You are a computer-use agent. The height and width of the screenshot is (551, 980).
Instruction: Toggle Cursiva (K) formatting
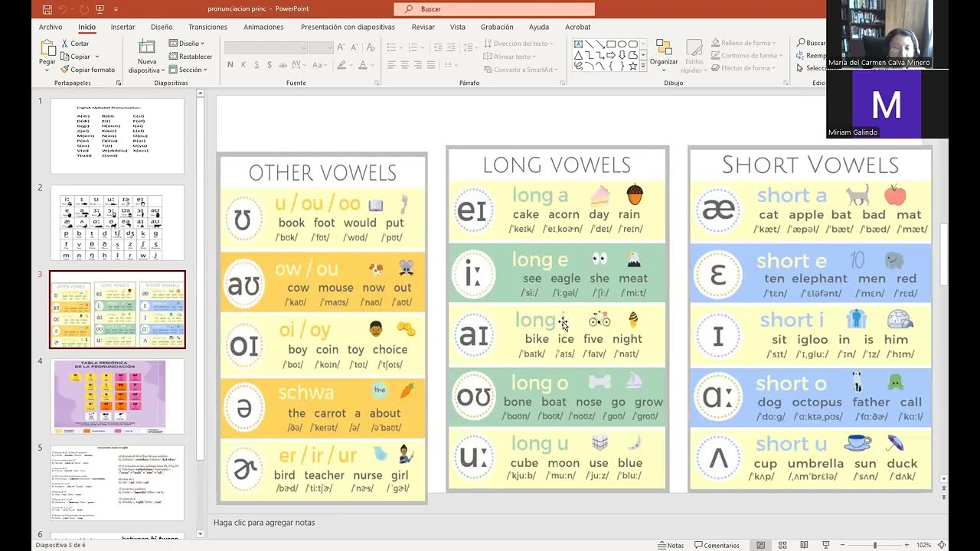pos(243,65)
